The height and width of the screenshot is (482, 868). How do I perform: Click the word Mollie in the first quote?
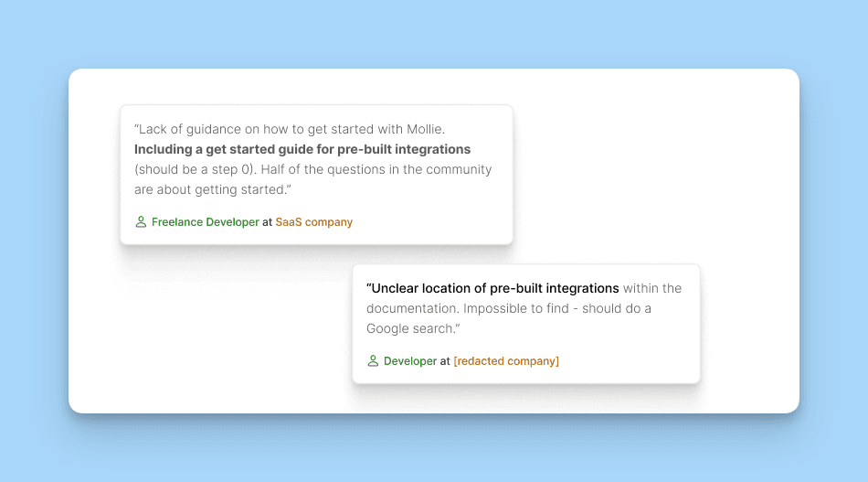tap(426, 130)
